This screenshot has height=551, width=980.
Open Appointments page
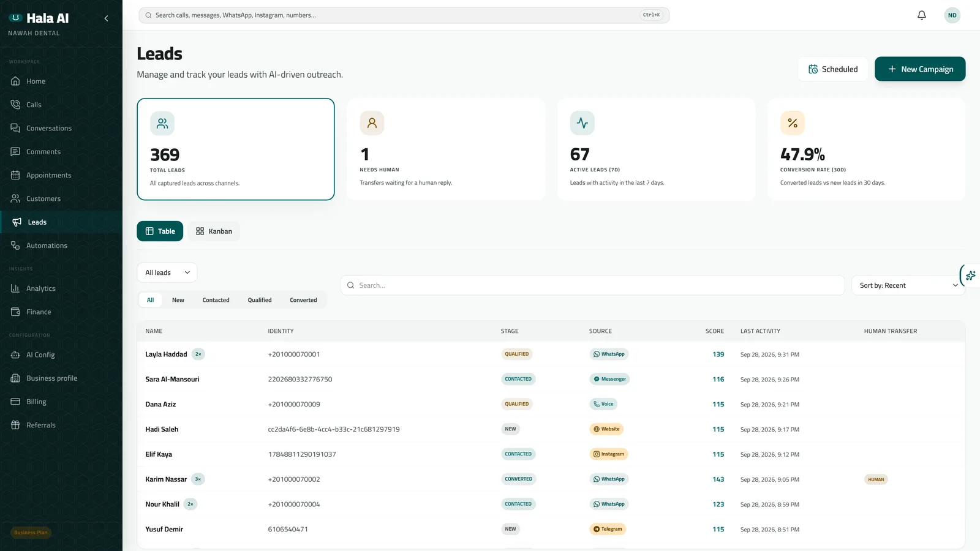click(x=61, y=175)
